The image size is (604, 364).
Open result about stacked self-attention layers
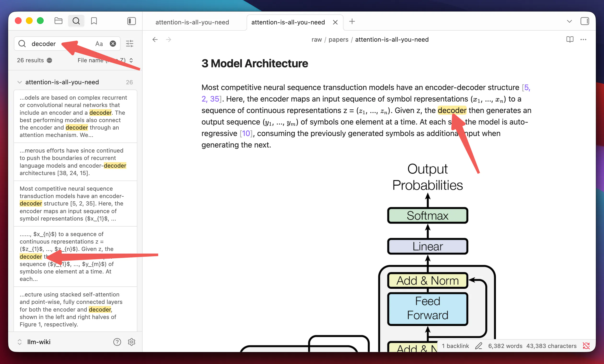(75, 309)
